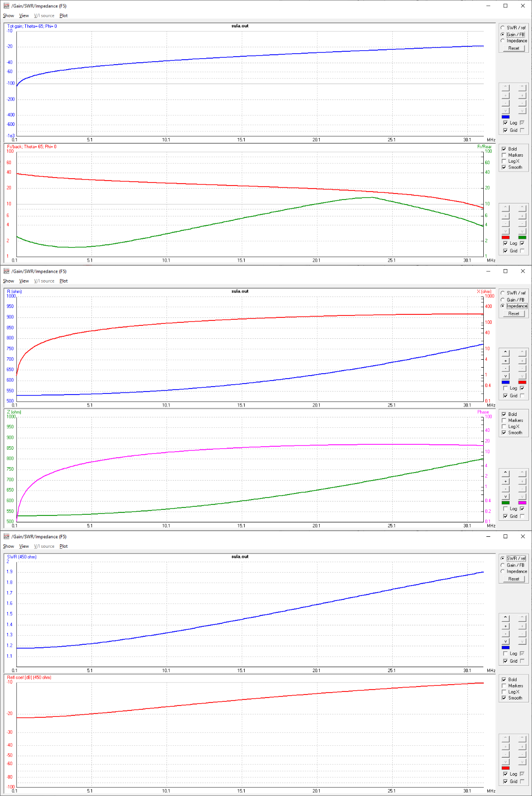Open View menu in the Gain/FB window

pos(24,15)
